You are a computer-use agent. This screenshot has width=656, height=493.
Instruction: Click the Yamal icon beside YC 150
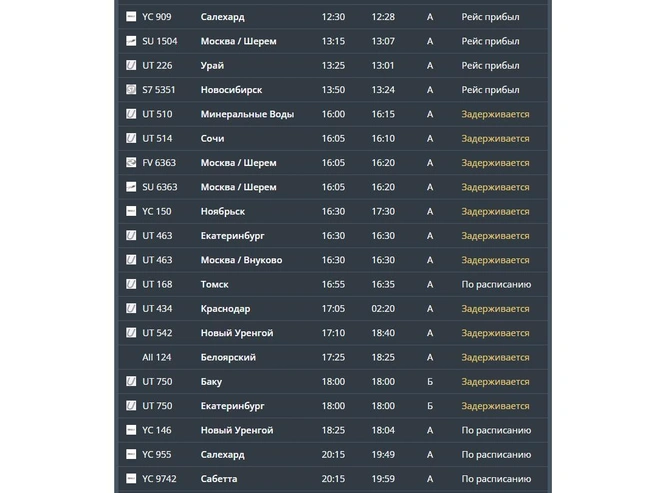click(131, 211)
